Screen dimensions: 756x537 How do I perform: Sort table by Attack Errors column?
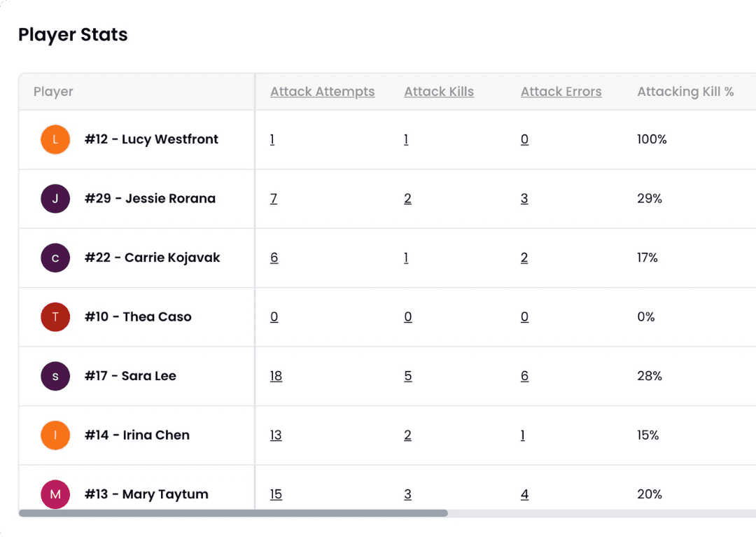(561, 91)
